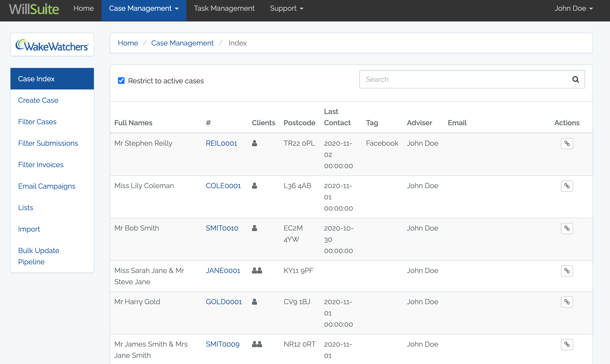Open Create Case from sidebar
The image size is (610, 364).
point(38,100)
